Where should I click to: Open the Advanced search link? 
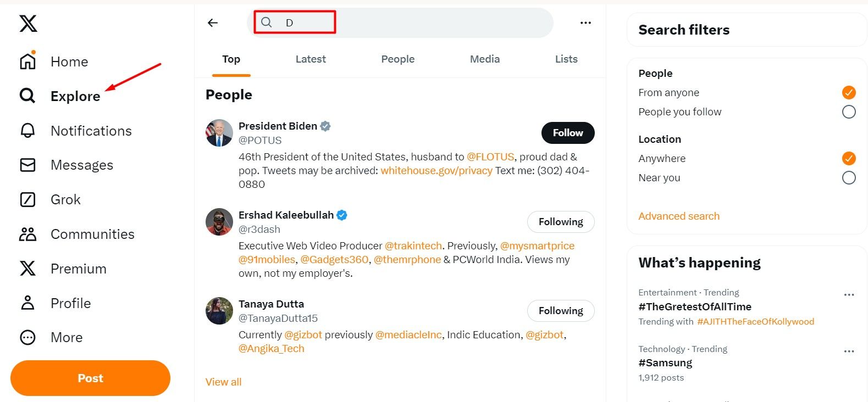(x=678, y=216)
